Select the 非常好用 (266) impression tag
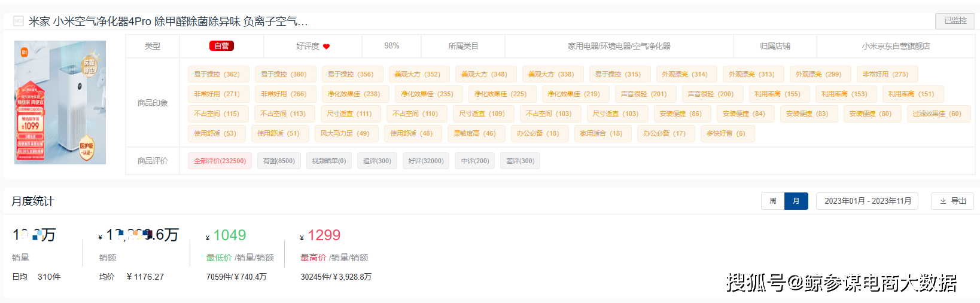This screenshot has height=303, width=980. 284,94
